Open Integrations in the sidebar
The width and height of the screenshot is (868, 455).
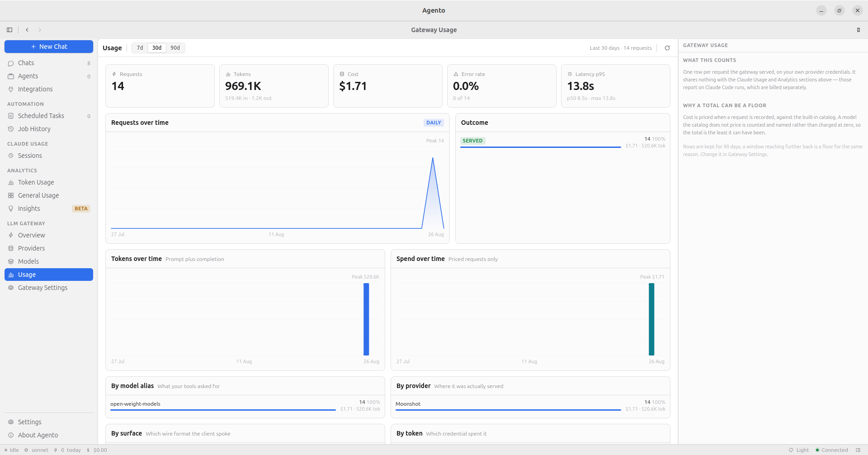click(x=49, y=89)
